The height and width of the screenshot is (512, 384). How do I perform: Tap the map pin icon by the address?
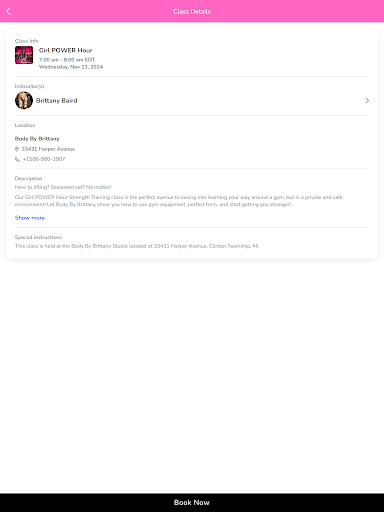point(17,149)
